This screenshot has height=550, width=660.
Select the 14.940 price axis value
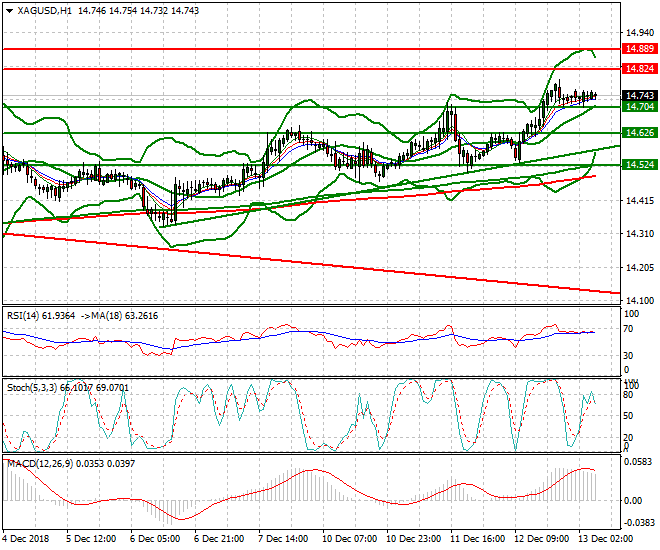point(640,33)
